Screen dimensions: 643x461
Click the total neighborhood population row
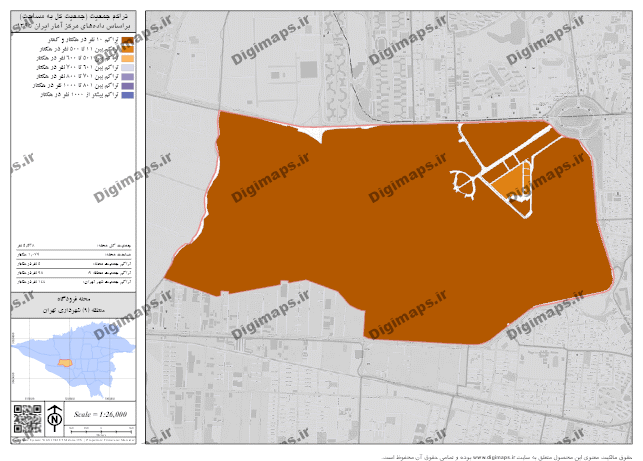click(73, 245)
